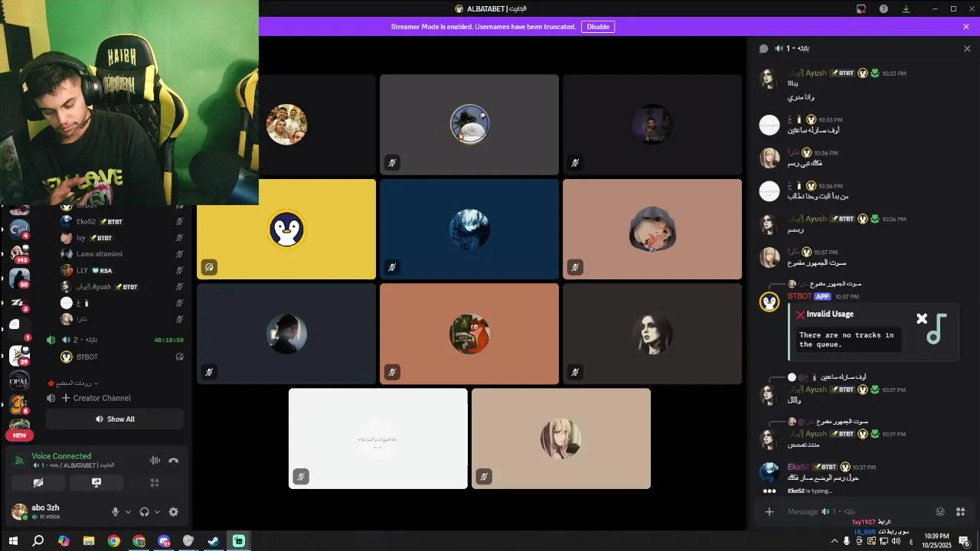This screenshot has height=551, width=980.
Task: Open User Settings gear
Action: pos(173,512)
